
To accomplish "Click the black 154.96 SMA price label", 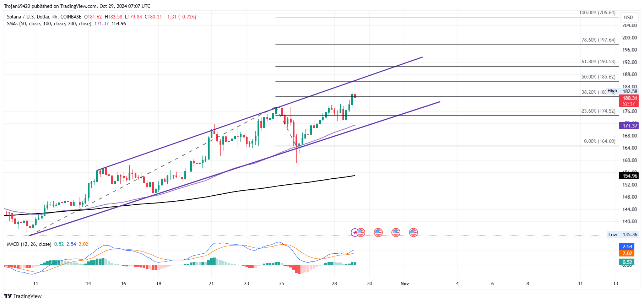I will tap(629, 176).
